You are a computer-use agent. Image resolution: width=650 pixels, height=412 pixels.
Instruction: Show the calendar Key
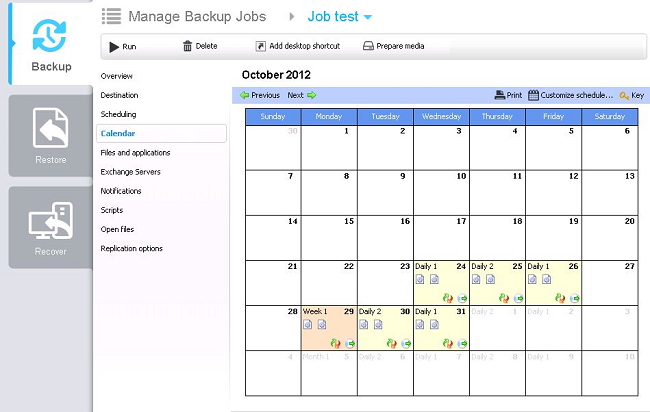click(632, 95)
